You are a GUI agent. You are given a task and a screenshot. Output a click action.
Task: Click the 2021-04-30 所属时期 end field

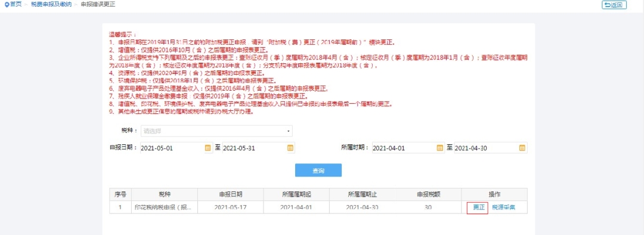point(490,149)
